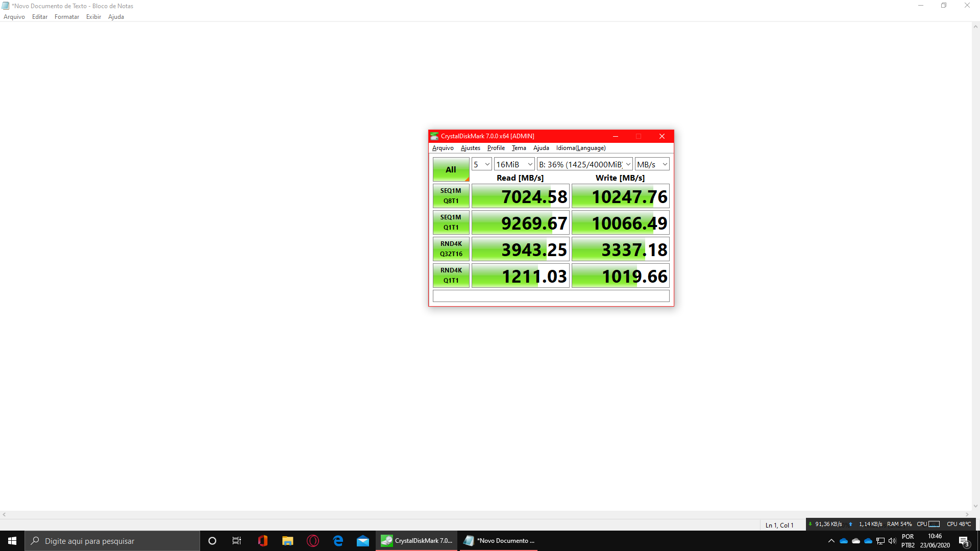
Task: Open the POR PTB2 language indicator
Action: [x=908, y=541]
